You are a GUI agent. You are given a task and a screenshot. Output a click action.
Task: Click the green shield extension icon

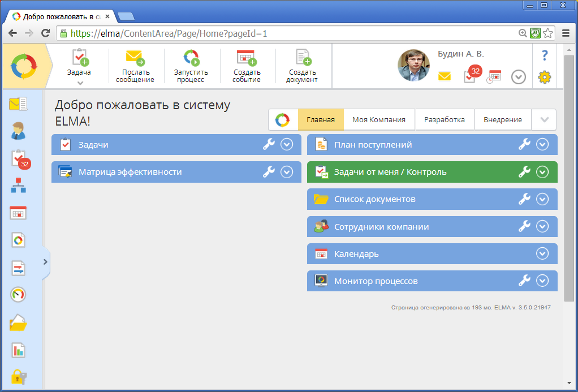pyautogui.click(x=535, y=33)
